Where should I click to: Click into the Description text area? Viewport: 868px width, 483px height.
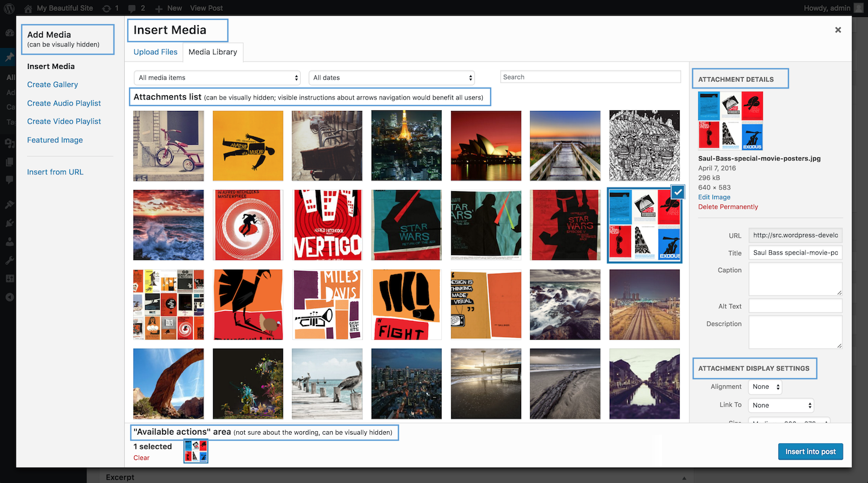click(x=795, y=332)
